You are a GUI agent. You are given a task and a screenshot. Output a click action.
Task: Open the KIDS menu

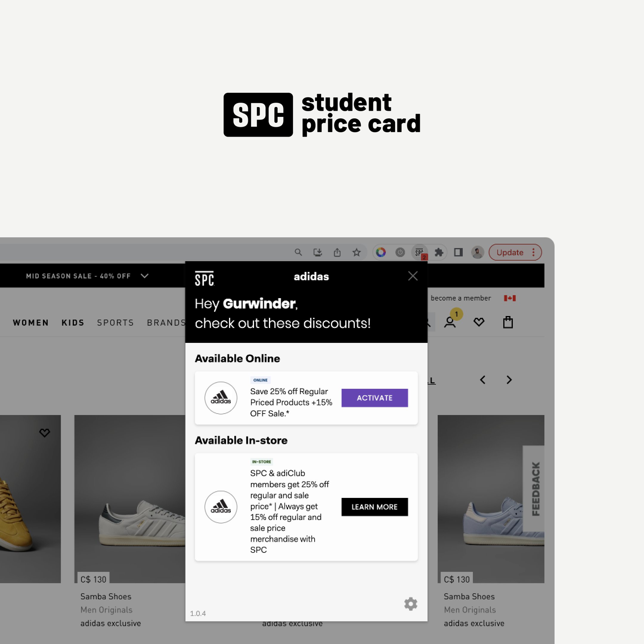click(73, 323)
